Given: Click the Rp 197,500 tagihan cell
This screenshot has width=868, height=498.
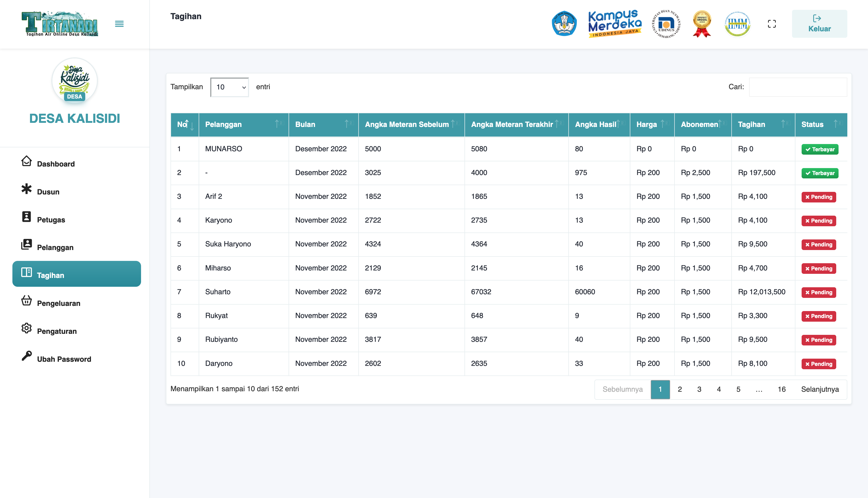Looking at the screenshot, I should (763, 173).
